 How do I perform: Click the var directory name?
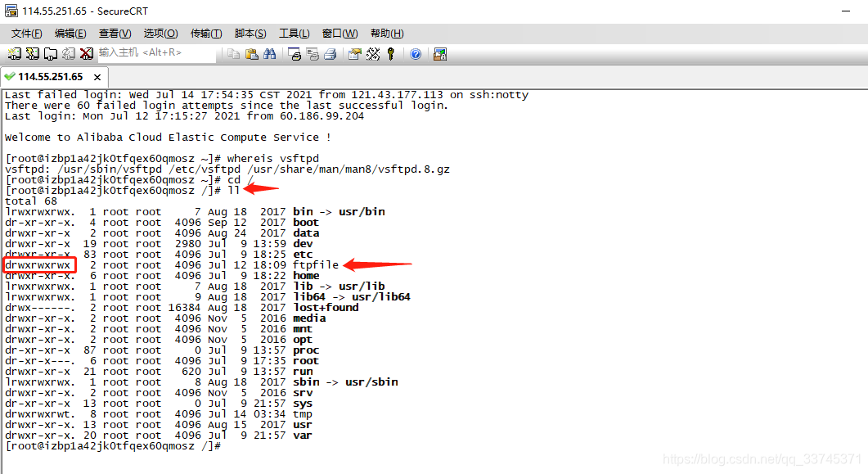pos(302,436)
